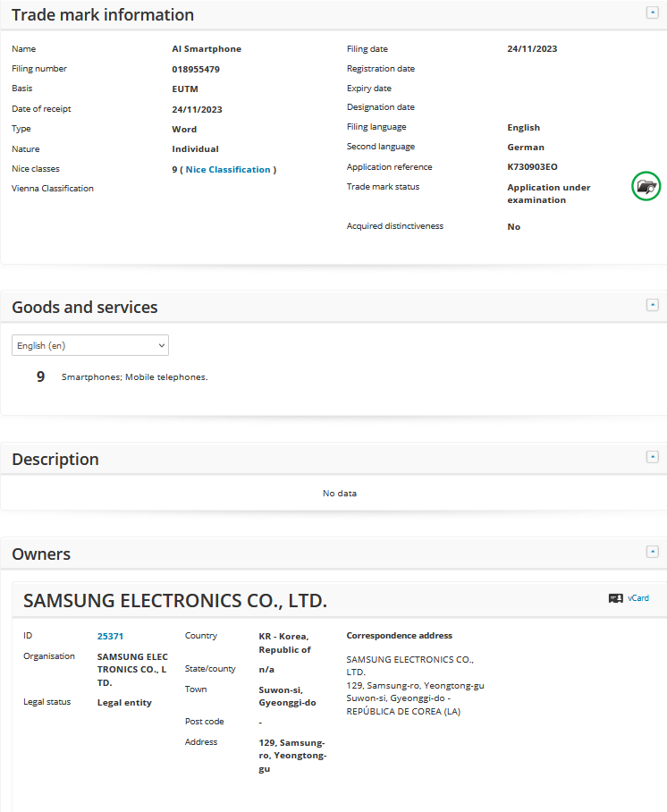Click the class number 9 in Goods and services
667x812 pixels.
point(40,376)
